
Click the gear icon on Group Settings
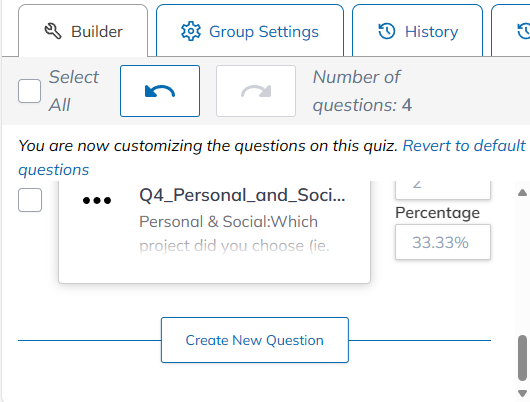191,31
